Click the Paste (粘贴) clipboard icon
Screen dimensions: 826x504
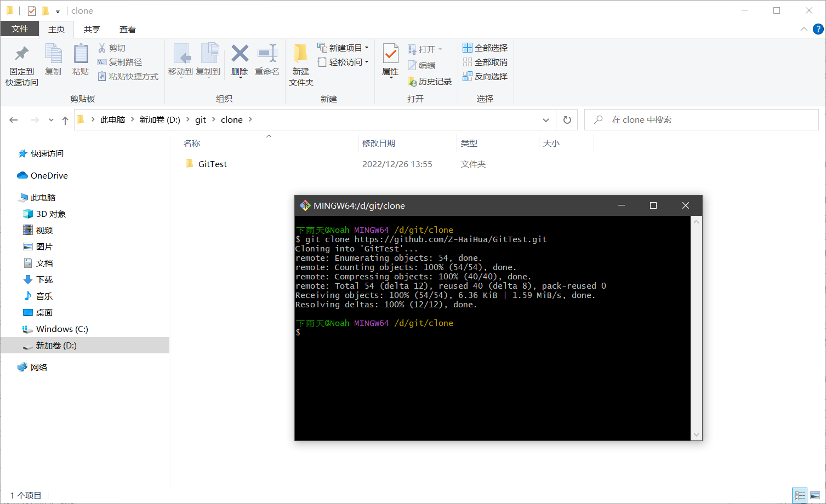coord(81,54)
